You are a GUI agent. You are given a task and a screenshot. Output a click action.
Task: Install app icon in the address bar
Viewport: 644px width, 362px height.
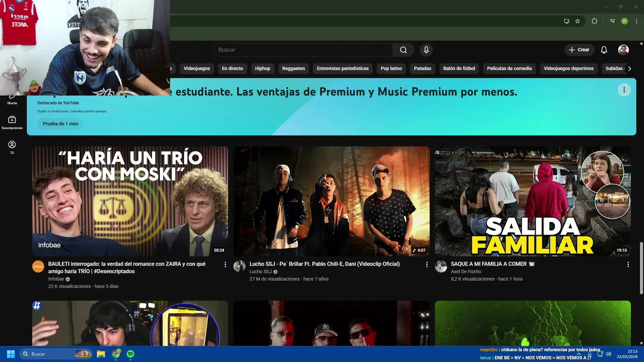567,21
